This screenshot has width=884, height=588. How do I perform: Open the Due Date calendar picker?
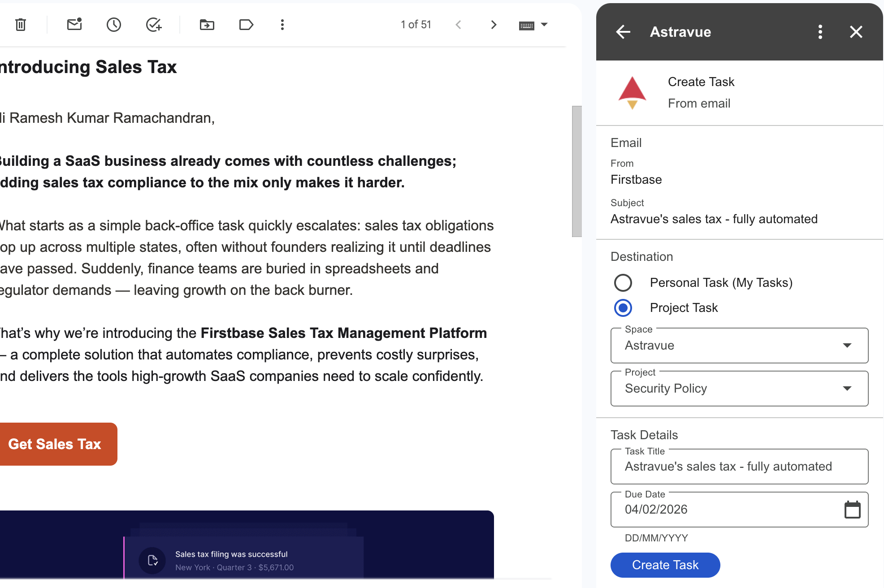tap(852, 510)
